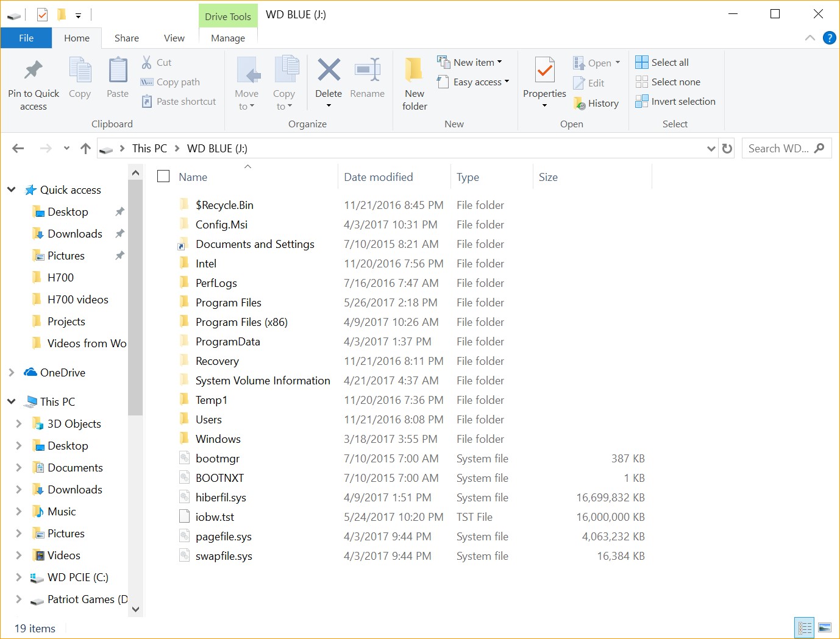
Task: Switch to details view layout
Action: click(x=805, y=627)
